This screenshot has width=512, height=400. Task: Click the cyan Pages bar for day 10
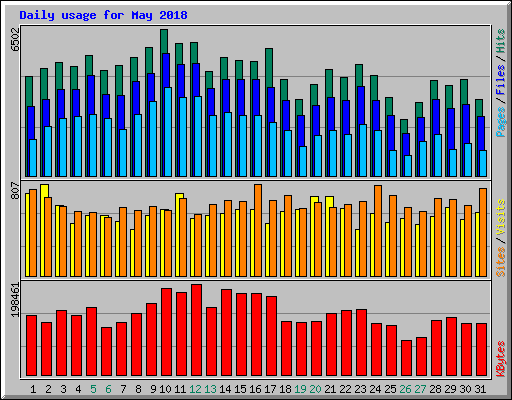(x=168, y=132)
